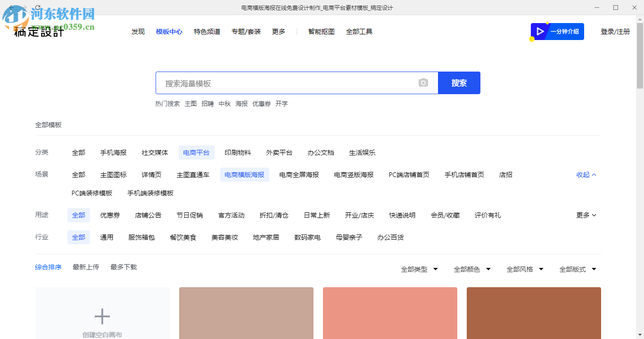
Task: Select the 餐饮美食 industry filter
Action: pos(183,237)
